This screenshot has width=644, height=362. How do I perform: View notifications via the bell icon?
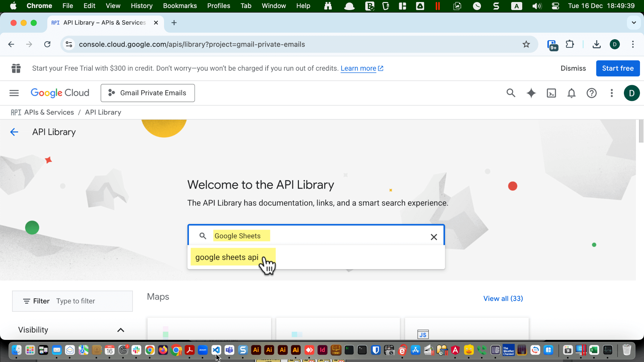pyautogui.click(x=571, y=93)
